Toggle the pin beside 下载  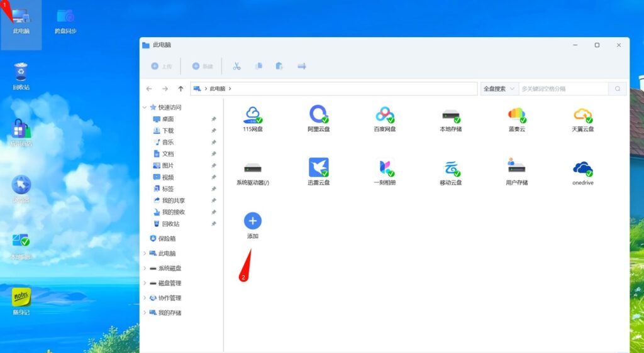point(214,131)
